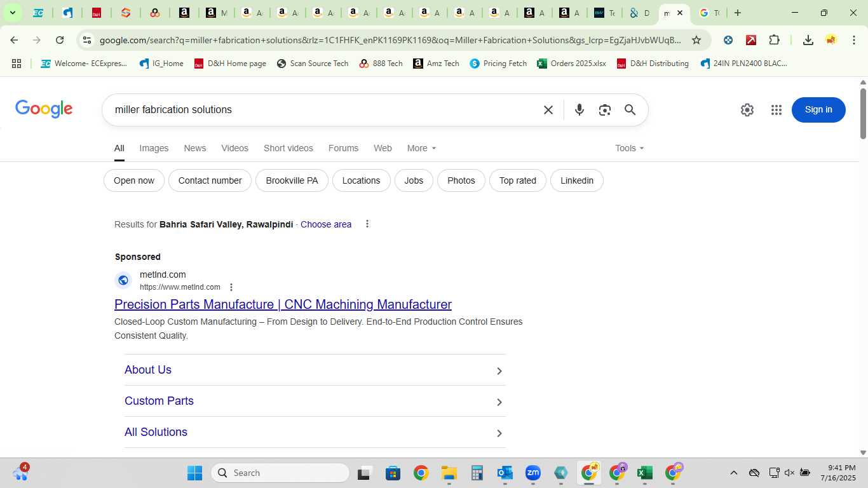This screenshot has height=488, width=868.
Task: Switch to the News results tab
Action: point(195,148)
